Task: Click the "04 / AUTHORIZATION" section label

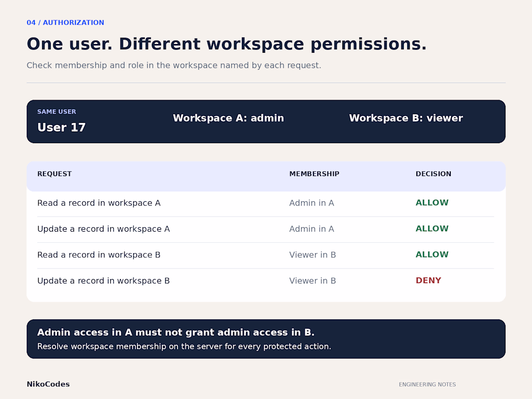Action: tap(65, 22)
